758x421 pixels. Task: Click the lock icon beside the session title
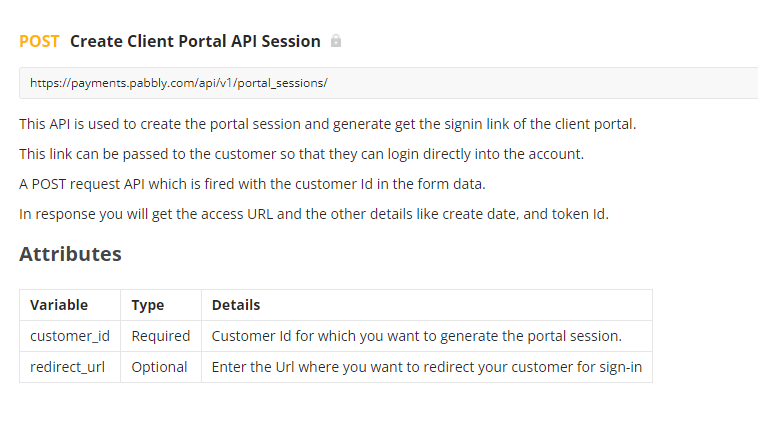pos(336,41)
